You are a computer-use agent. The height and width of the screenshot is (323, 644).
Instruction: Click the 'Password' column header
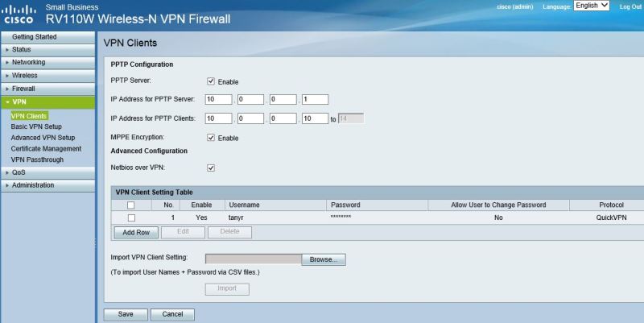coord(345,205)
